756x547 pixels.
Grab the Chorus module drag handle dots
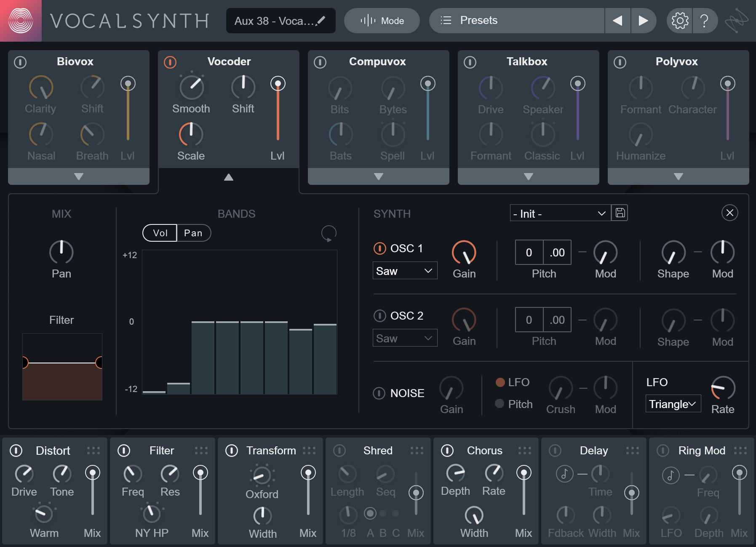click(x=525, y=451)
